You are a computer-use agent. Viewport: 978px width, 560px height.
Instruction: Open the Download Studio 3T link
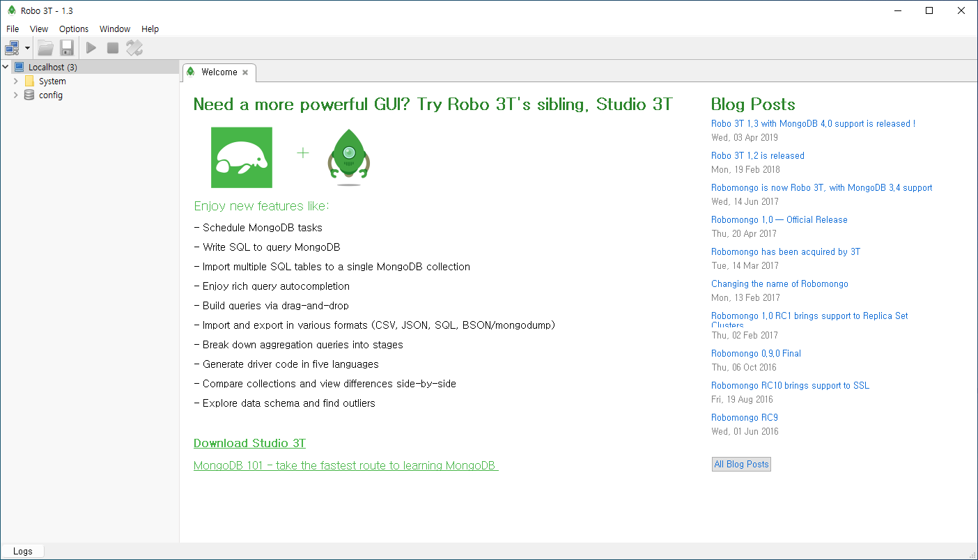(249, 443)
